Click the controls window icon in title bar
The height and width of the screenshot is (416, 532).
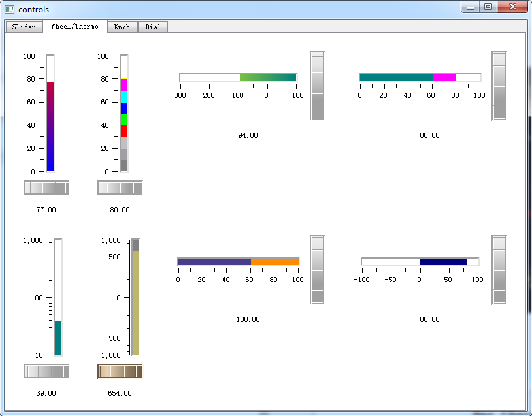pos(9,10)
